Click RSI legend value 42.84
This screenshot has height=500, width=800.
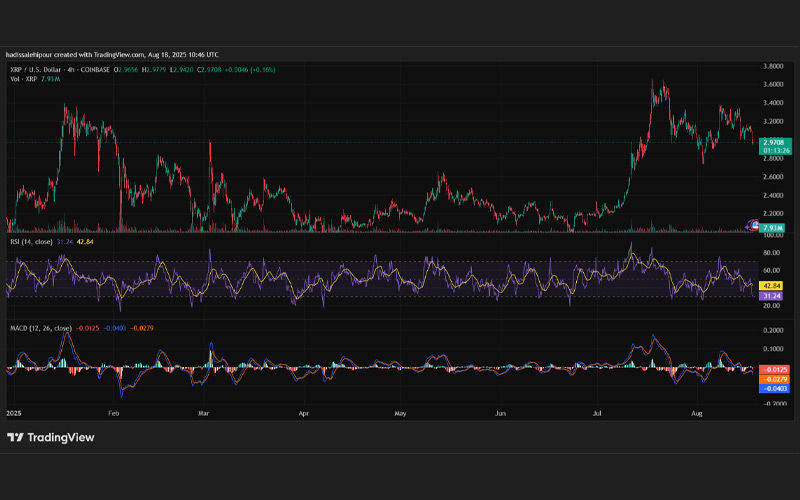pyautogui.click(x=85, y=242)
